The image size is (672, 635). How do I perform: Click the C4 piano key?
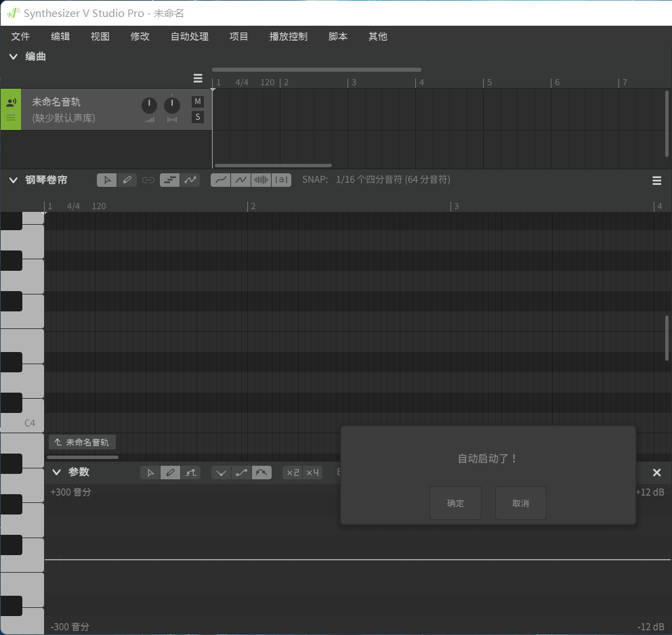[22, 416]
